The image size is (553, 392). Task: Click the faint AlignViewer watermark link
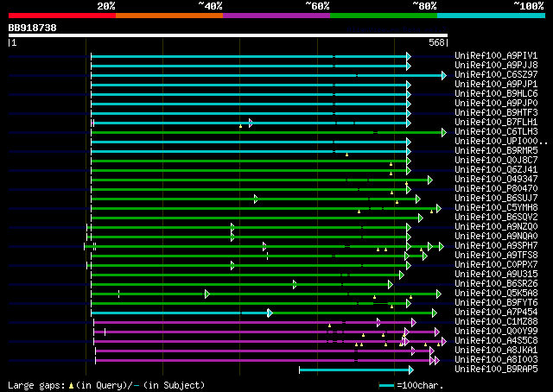pyautogui.click(x=397, y=29)
